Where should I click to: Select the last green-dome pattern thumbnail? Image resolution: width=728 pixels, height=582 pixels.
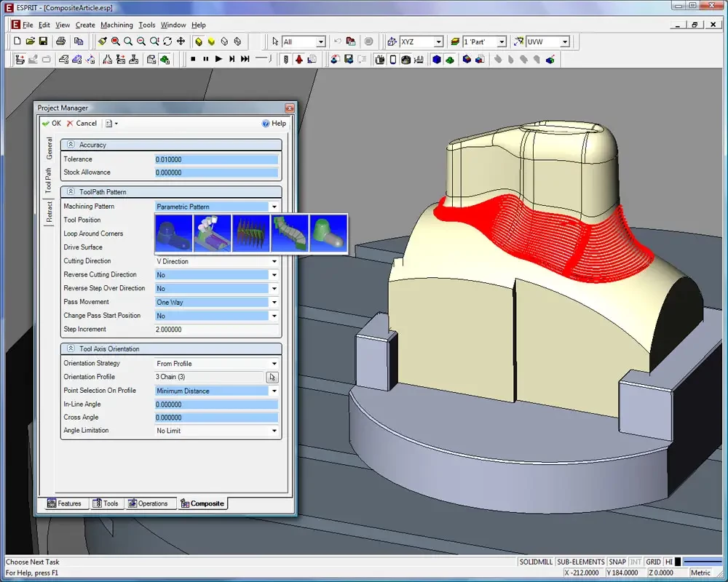pos(328,234)
